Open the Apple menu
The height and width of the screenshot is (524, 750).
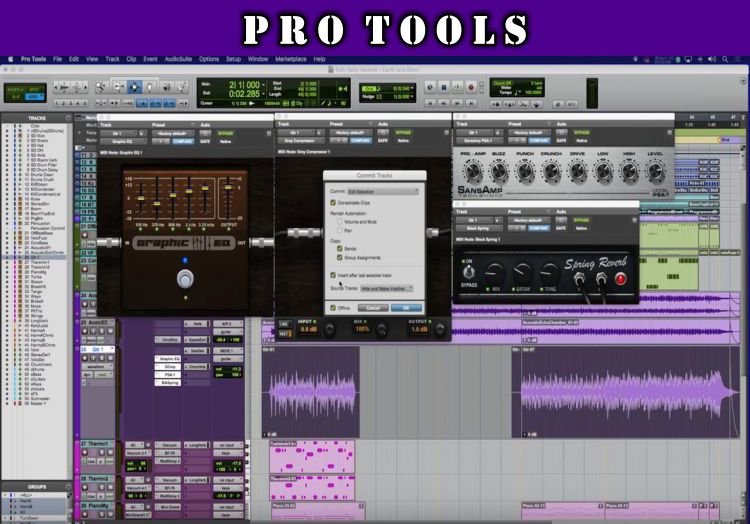tap(10, 59)
